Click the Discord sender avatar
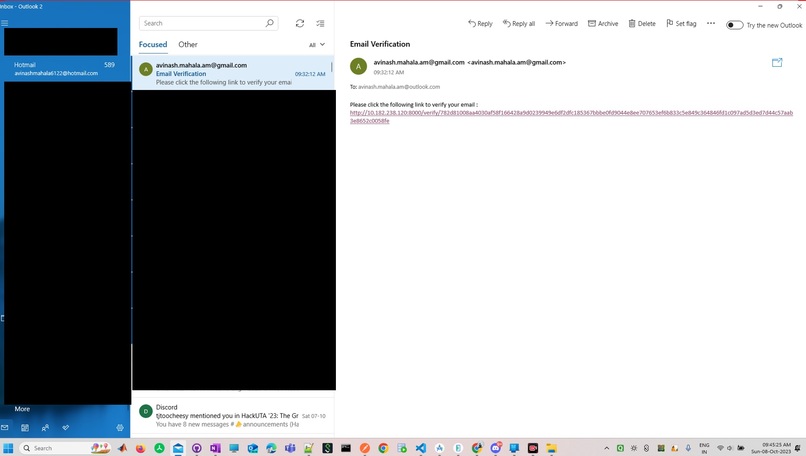This screenshot has width=806, height=456. [146, 411]
